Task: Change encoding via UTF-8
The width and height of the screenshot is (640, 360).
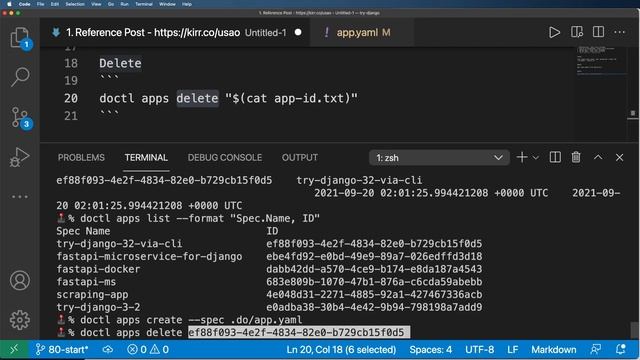Action: click(480, 349)
